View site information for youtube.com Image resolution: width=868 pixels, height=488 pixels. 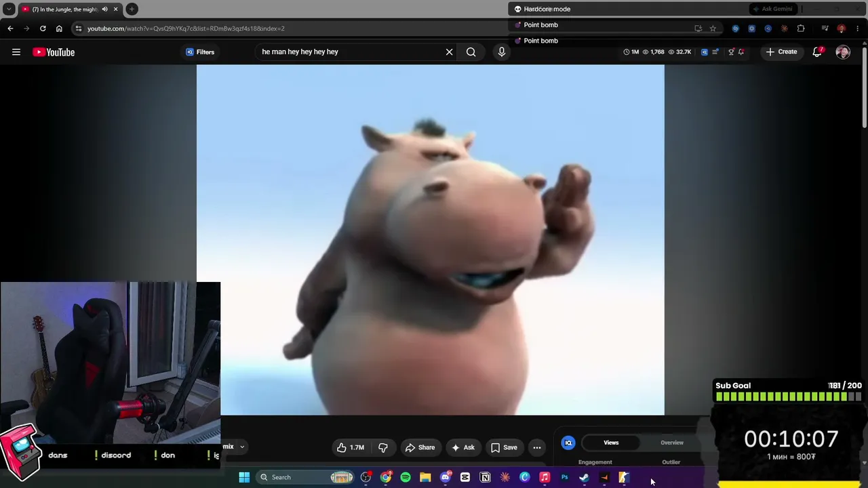tap(79, 28)
